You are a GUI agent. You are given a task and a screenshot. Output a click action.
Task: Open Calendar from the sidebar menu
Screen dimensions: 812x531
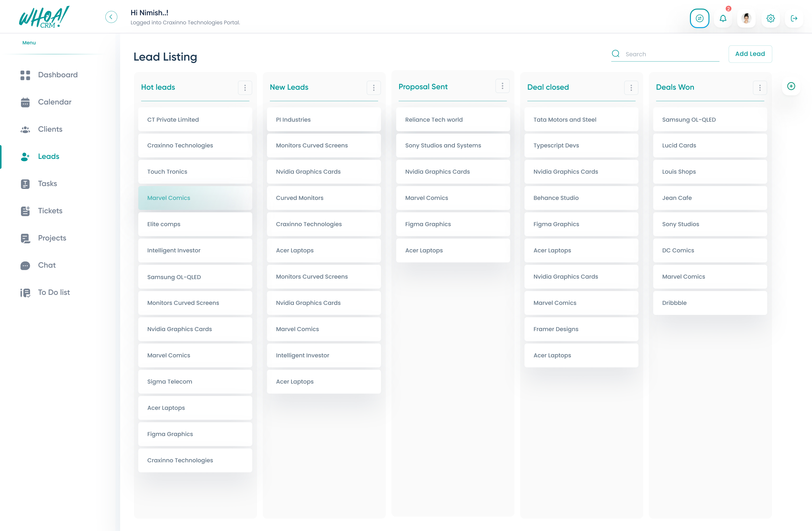[x=55, y=102]
